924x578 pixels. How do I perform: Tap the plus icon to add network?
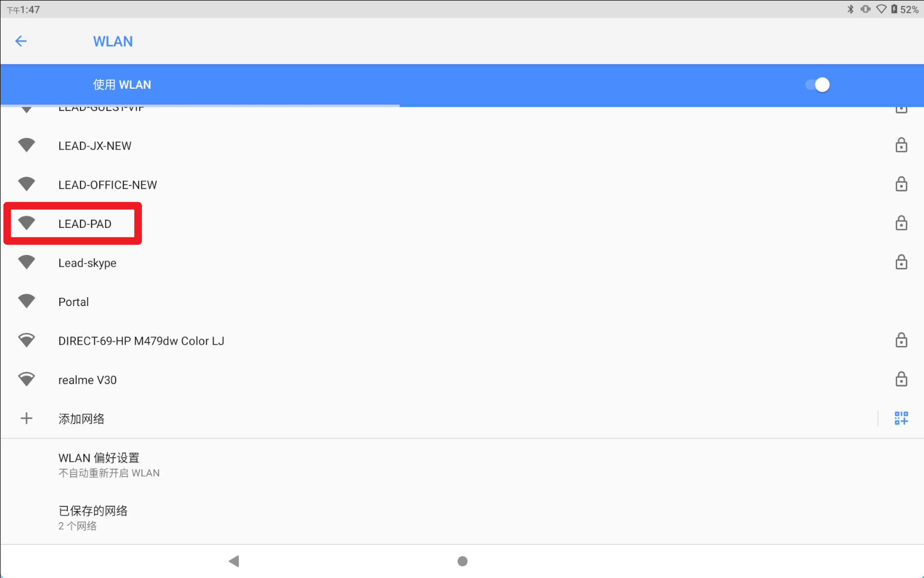point(26,418)
